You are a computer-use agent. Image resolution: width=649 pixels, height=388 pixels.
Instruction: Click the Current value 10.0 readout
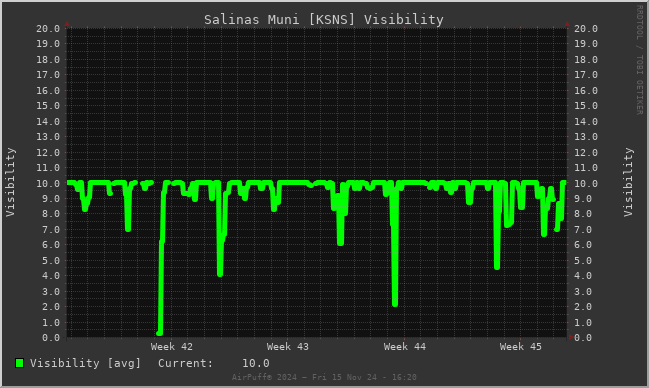point(255,363)
